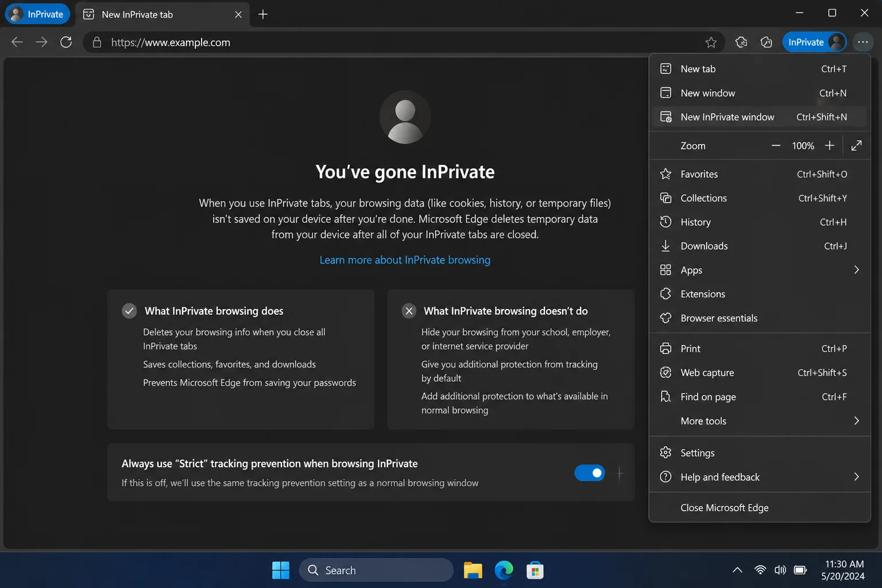Click the 100% zoom level value
The height and width of the screenshot is (588, 882).
coord(803,146)
